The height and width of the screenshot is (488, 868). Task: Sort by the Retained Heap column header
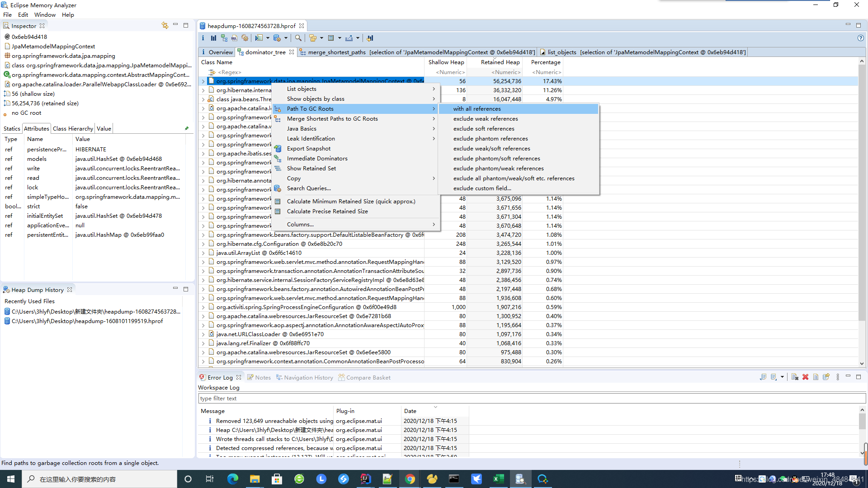pos(500,62)
